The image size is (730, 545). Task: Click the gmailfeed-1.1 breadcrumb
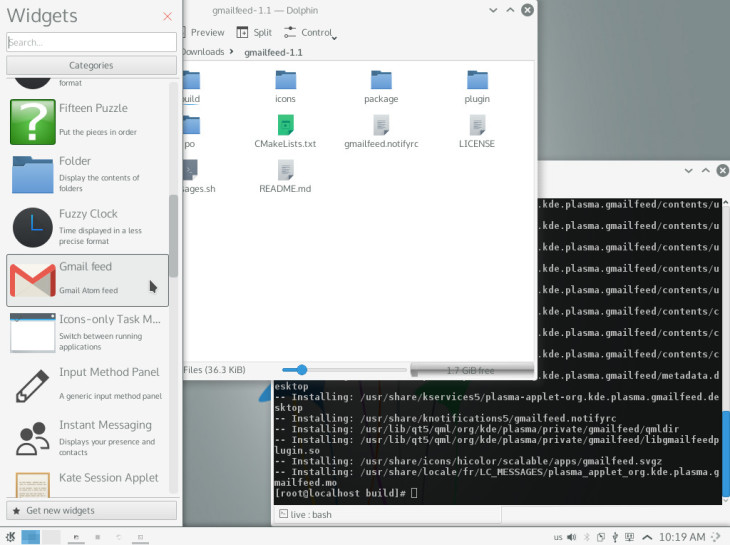273,53
